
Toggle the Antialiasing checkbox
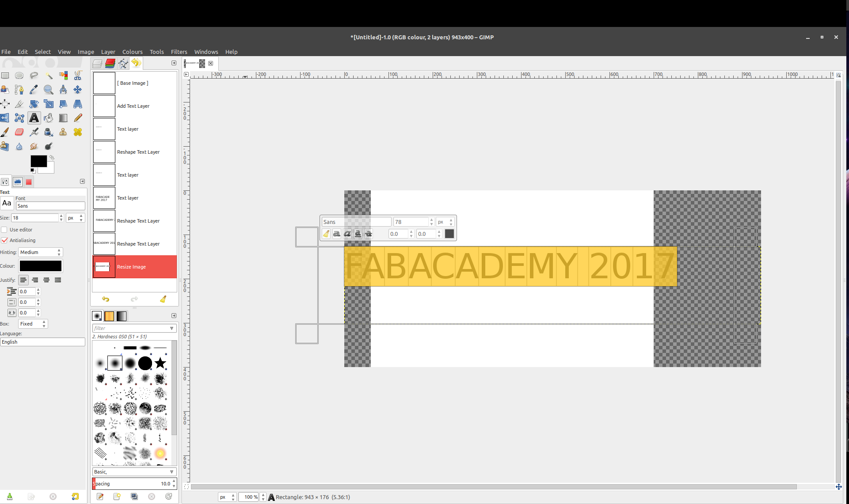pos(4,240)
